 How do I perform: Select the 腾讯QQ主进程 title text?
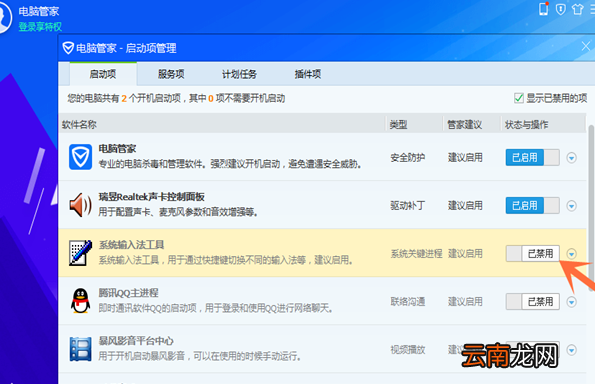[x=129, y=293]
